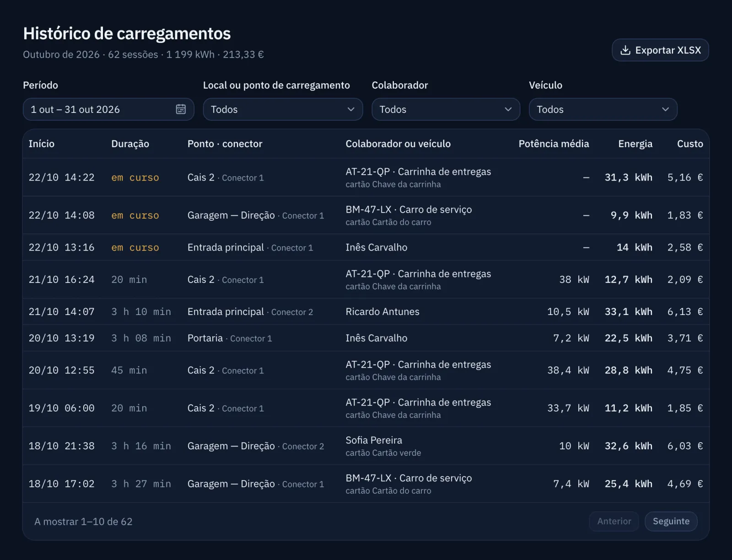Click the A mostrar 1–10 de 62 text

(83, 522)
